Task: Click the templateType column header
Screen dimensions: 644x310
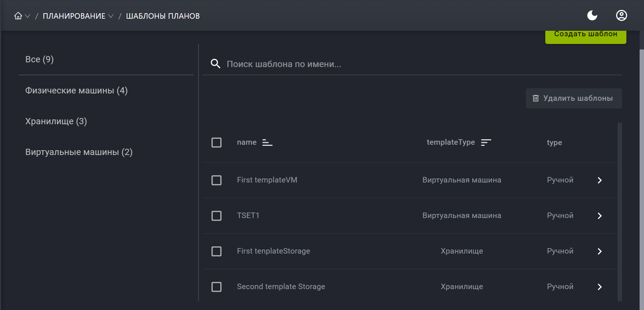Action: point(451,142)
